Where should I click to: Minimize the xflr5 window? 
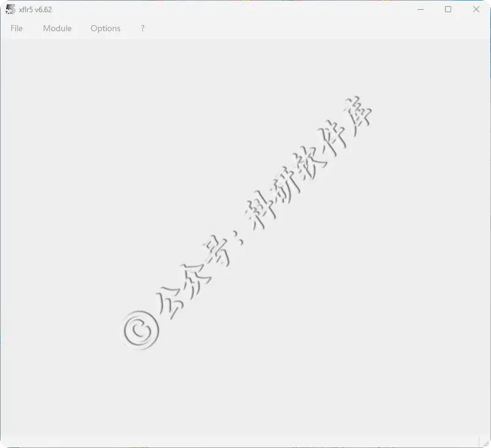point(421,9)
